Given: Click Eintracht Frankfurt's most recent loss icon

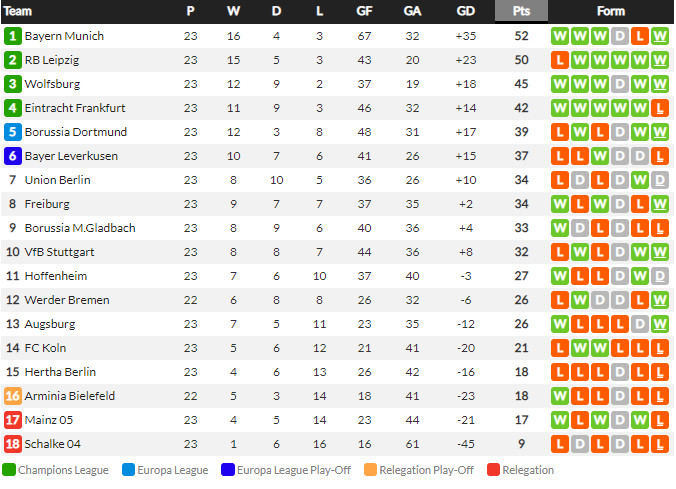Looking at the screenshot, I should pyautogui.click(x=659, y=108).
